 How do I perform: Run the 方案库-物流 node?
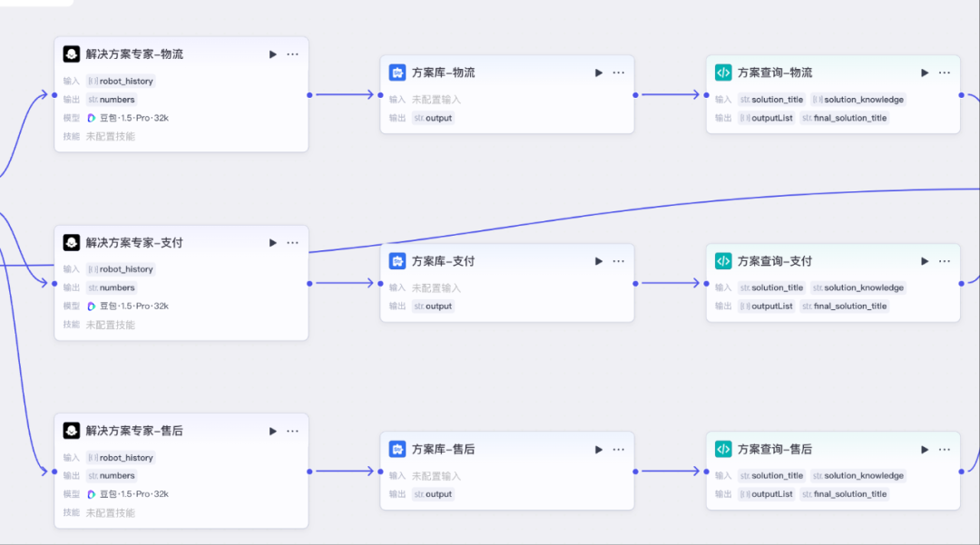click(x=599, y=73)
